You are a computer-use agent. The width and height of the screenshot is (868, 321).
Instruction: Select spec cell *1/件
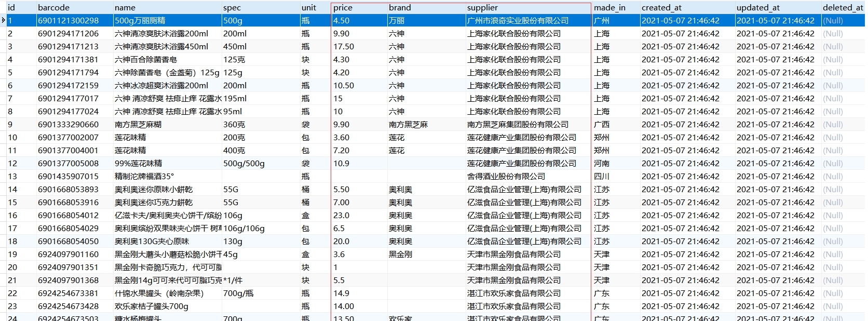(x=261, y=280)
